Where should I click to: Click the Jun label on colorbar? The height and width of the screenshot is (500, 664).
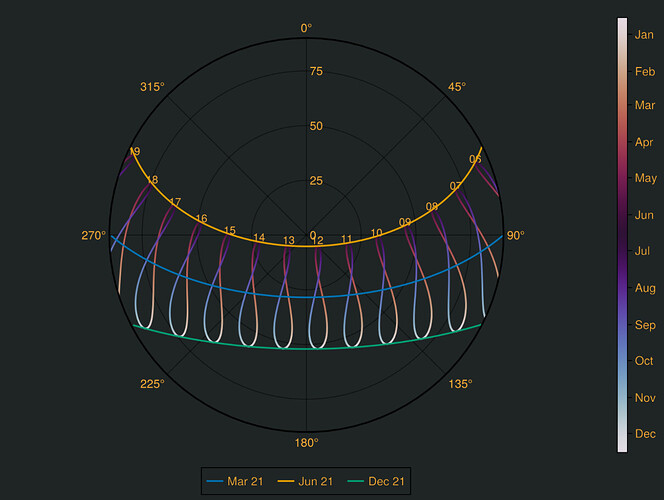[x=644, y=215]
